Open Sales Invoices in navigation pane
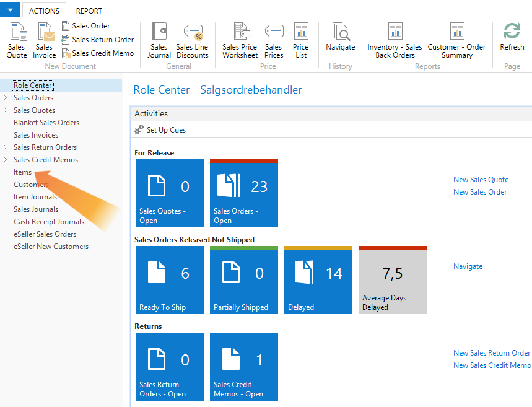 pyautogui.click(x=36, y=135)
